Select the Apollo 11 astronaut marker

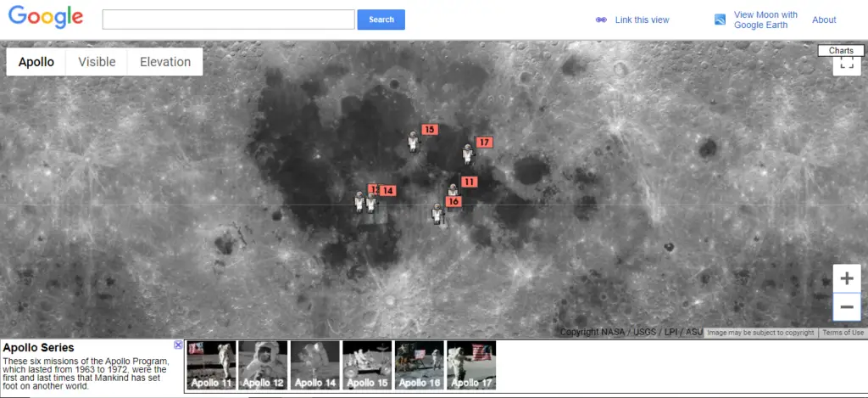453,189
